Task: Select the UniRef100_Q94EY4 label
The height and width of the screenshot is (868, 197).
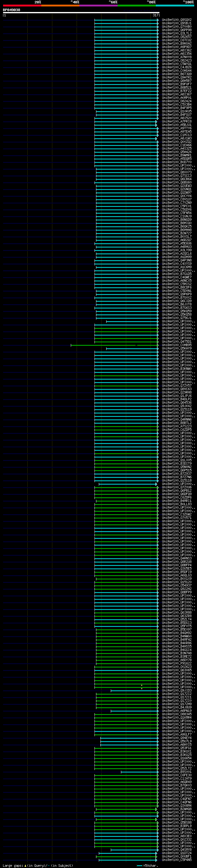Action: [177, 738]
